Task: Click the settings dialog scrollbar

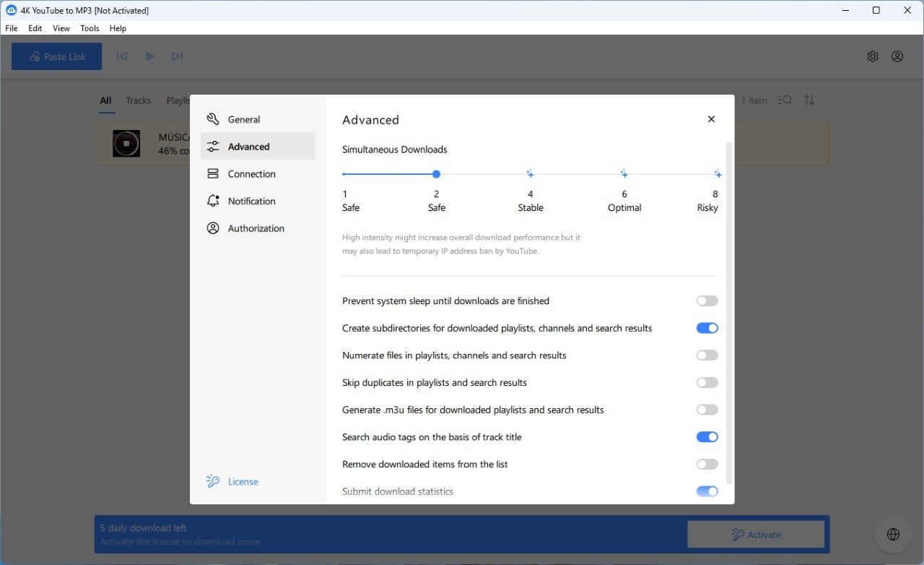Action: click(x=729, y=313)
